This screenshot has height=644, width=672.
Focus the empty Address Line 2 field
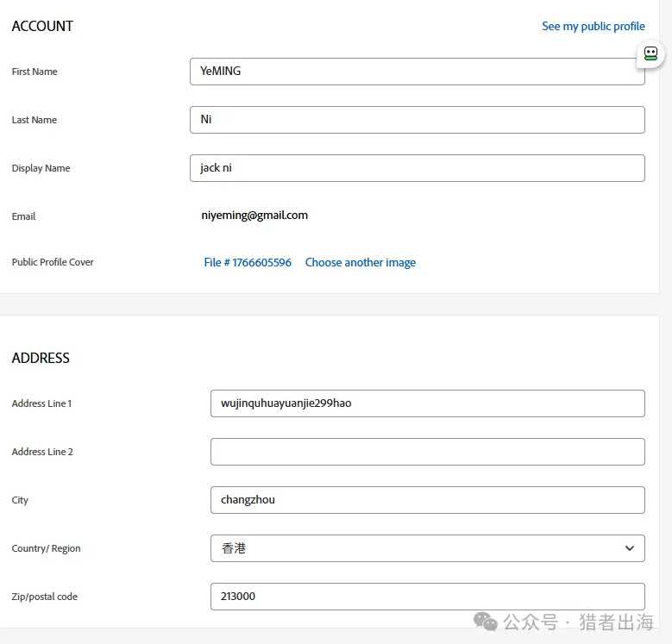pyautogui.click(x=427, y=452)
